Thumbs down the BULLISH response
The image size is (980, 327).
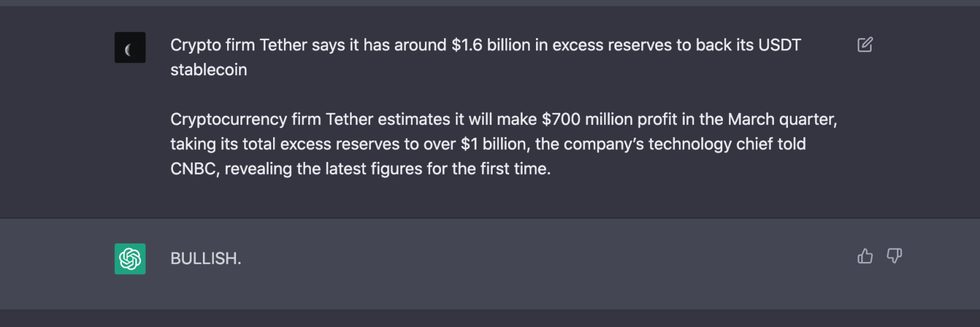coord(895,256)
